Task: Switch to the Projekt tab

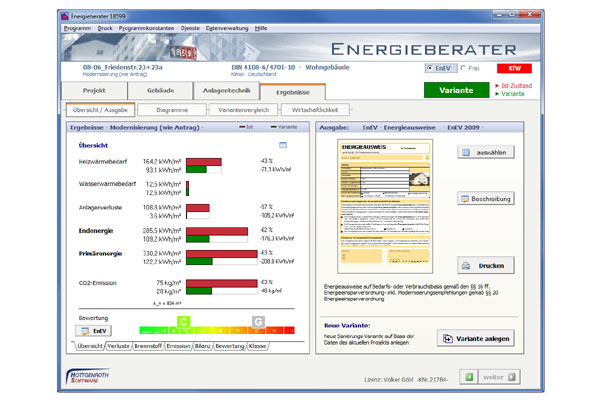Action: [94, 91]
